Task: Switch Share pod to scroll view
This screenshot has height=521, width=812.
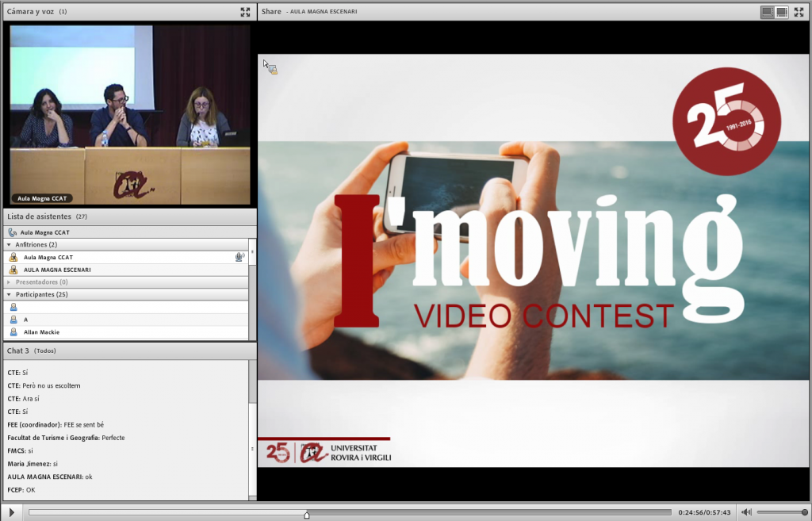Action: (782, 12)
